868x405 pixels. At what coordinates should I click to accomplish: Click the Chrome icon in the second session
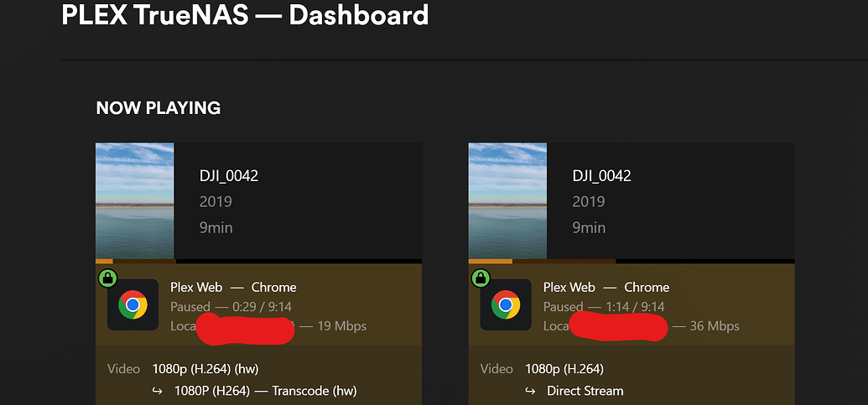click(506, 305)
